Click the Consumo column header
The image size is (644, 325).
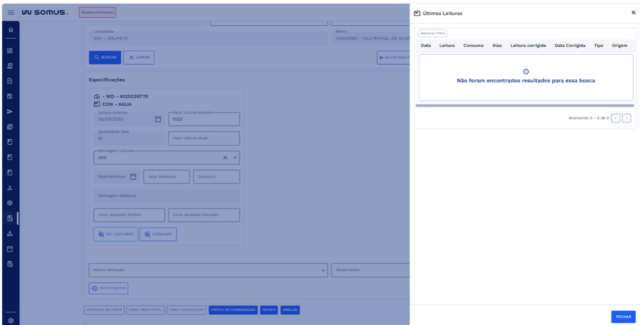473,46
